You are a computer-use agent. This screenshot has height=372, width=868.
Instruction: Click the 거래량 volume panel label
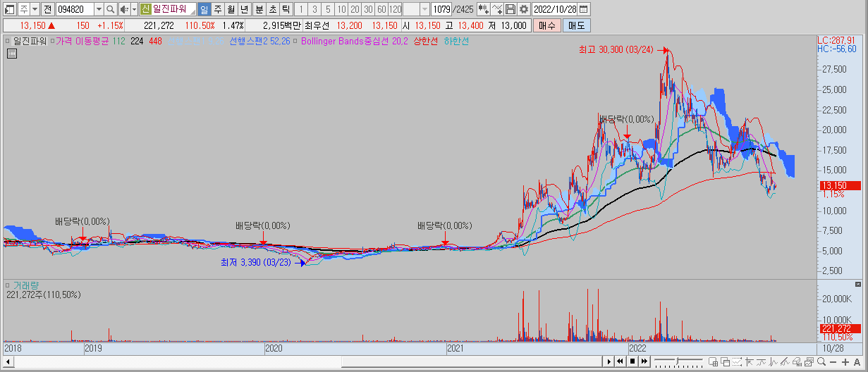[x=25, y=285]
